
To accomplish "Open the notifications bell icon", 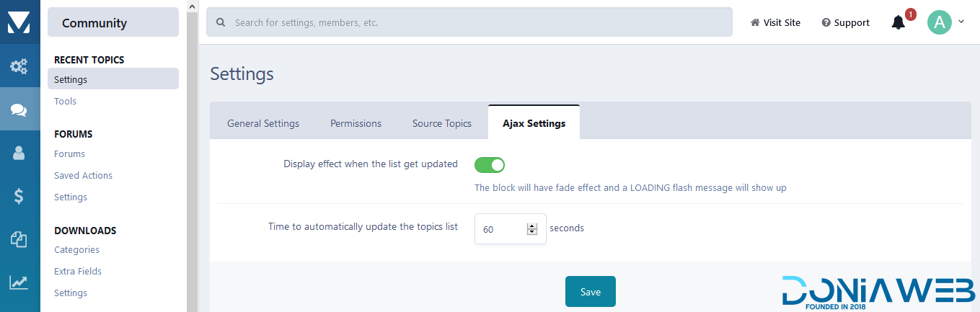I will [899, 22].
